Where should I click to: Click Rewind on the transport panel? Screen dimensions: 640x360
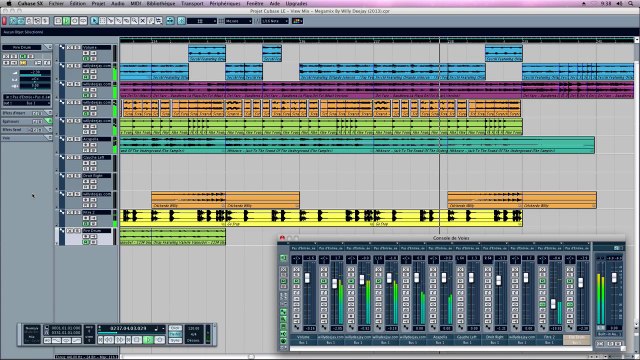click(x=109, y=340)
